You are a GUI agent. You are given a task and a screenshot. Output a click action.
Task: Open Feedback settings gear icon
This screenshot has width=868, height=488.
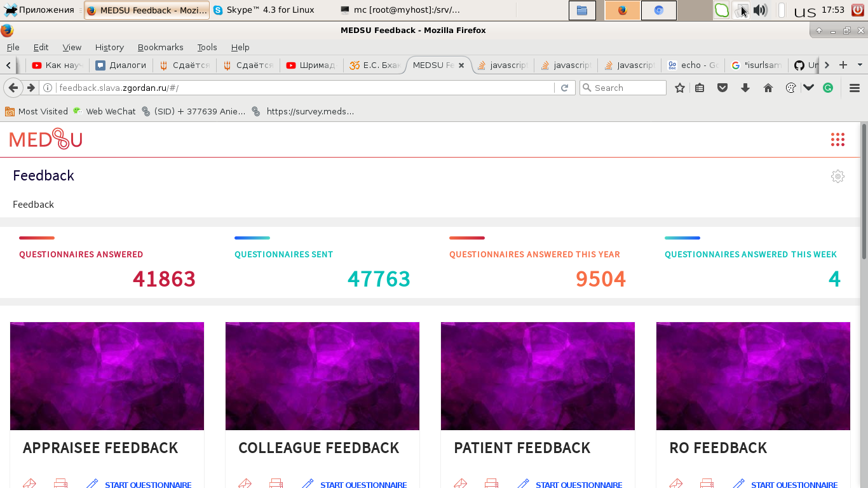tap(837, 176)
